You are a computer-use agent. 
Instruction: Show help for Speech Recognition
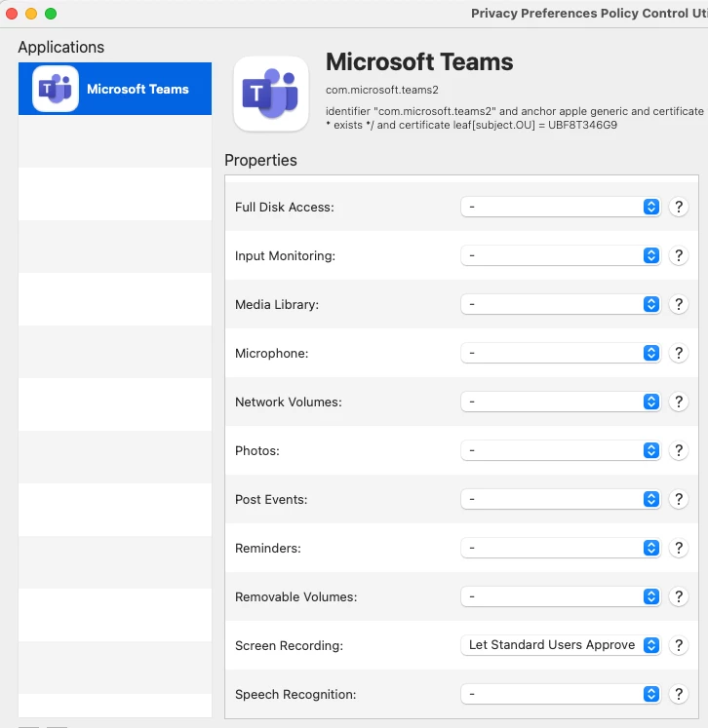[679, 694]
